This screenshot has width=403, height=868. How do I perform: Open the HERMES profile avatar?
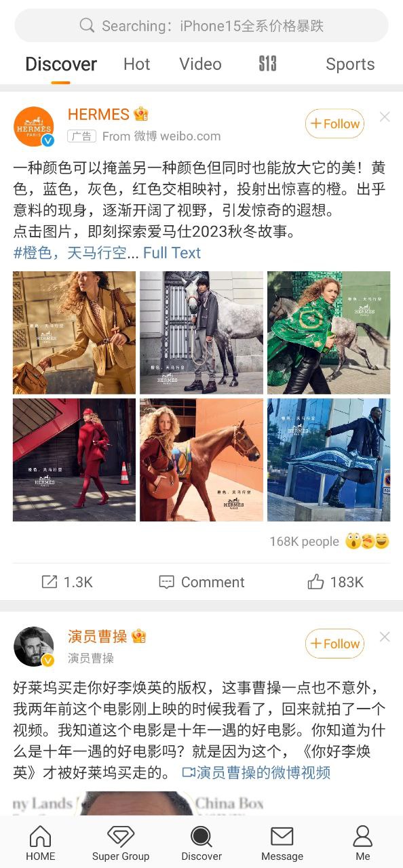(34, 126)
